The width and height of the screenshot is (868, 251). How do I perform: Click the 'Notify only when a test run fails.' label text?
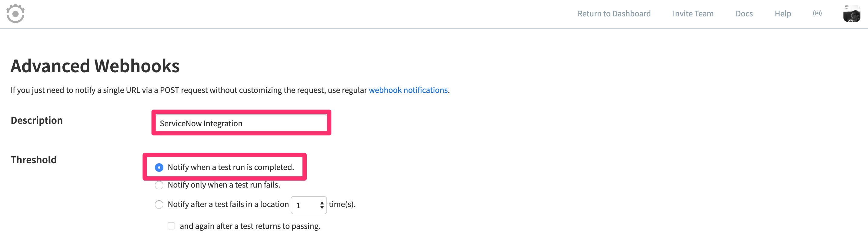224,185
